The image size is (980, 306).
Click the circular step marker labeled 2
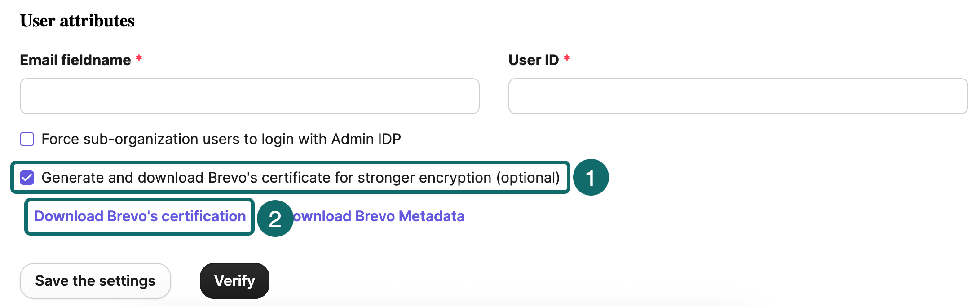(x=275, y=219)
